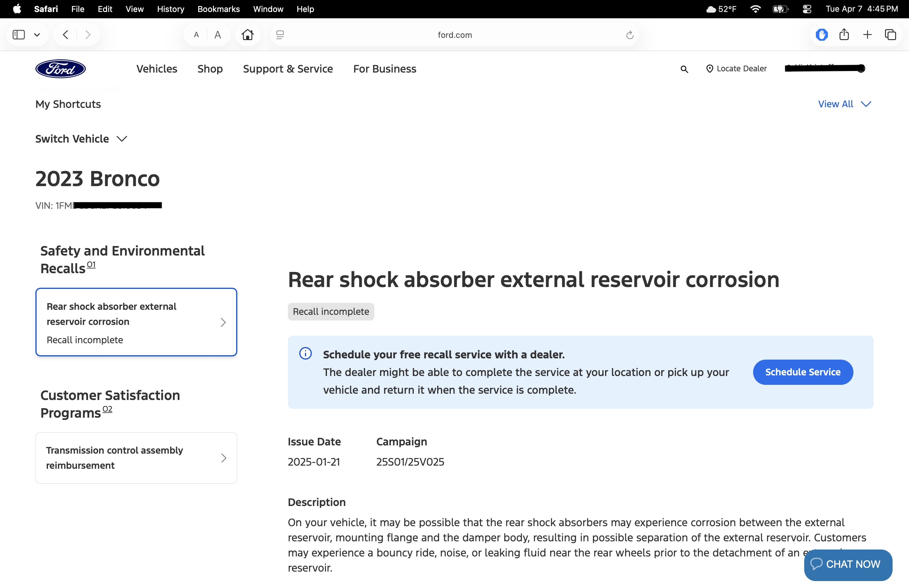
Task: Click the Schedule Service button
Action: pos(803,372)
